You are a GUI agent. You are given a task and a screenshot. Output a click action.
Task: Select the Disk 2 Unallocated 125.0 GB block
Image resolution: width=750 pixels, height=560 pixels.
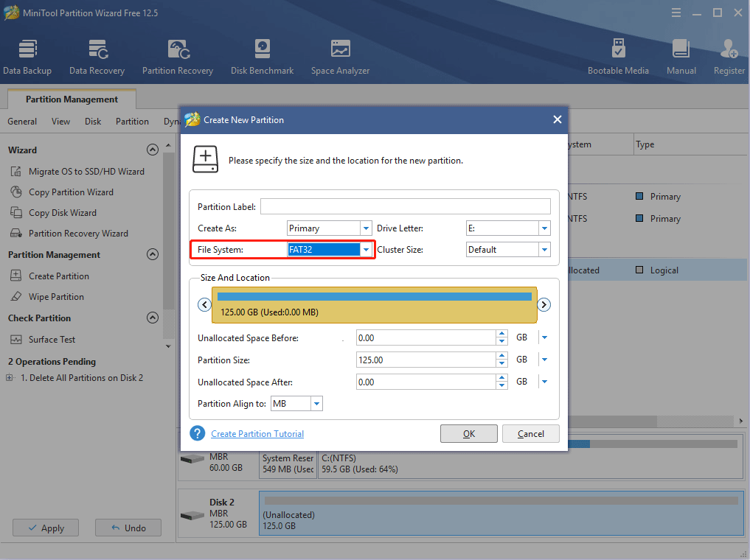point(501,513)
